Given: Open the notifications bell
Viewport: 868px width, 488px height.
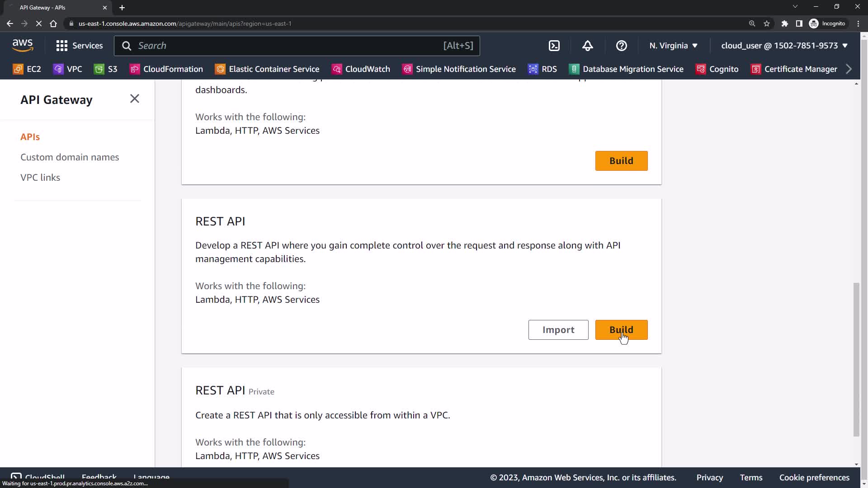Looking at the screenshot, I should pos(587,46).
